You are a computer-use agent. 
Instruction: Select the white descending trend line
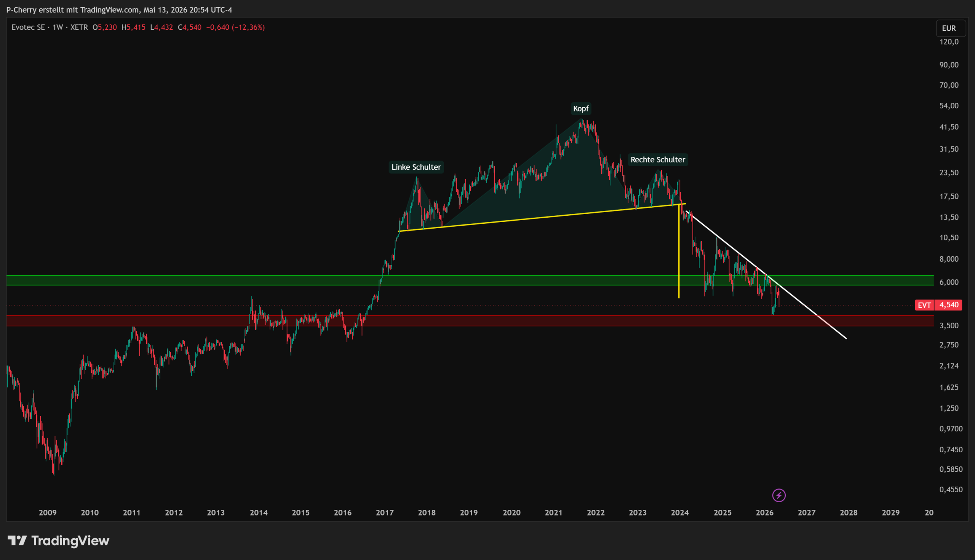[766, 275]
